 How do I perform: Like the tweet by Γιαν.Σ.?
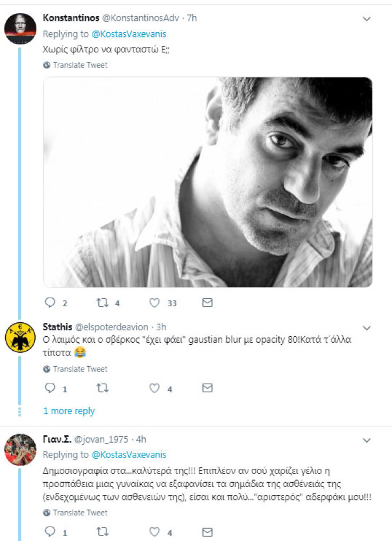point(154,531)
